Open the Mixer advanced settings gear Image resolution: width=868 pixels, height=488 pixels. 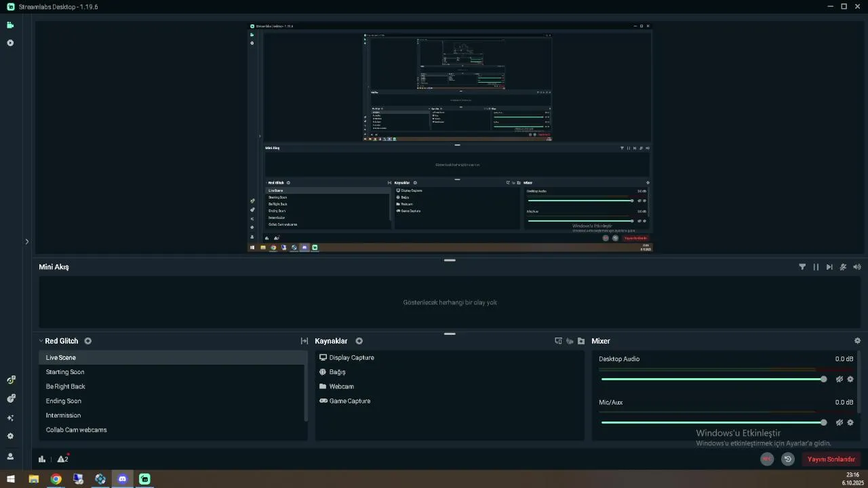coord(857,341)
